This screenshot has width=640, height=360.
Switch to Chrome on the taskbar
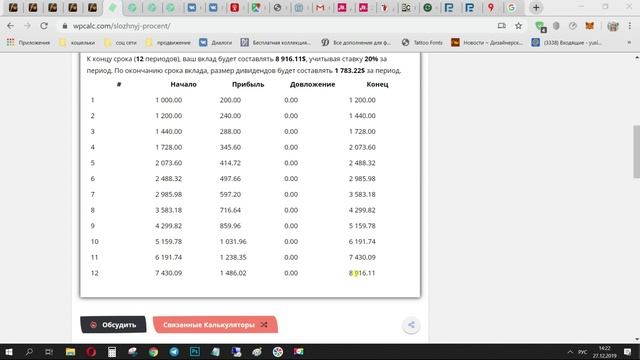pyautogui.click(x=153, y=352)
